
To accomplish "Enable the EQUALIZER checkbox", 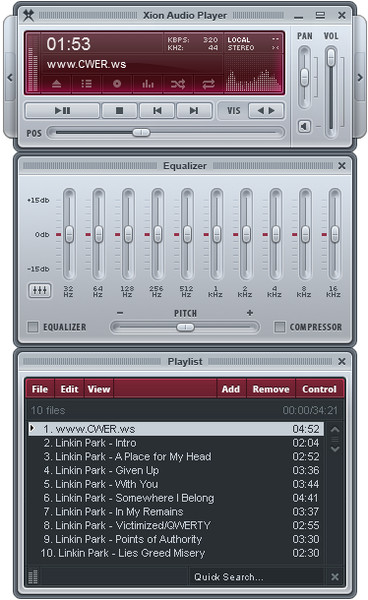I will coord(33,327).
